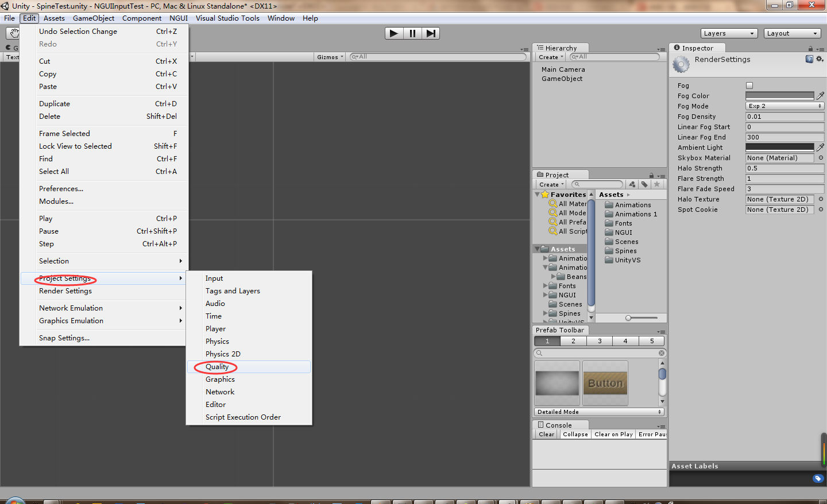The height and width of the screenshot is (504, 827).
Task: Click the Asset Labels tag icon
Action: 818,478
